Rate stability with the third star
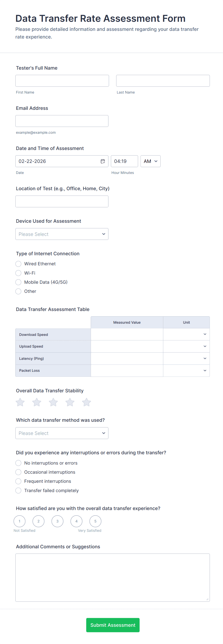 coord(53,402)
